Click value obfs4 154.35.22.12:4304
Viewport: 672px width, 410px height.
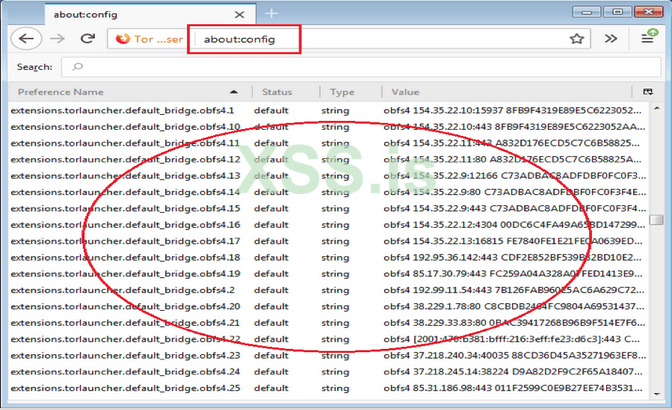[x=514, y=224]
